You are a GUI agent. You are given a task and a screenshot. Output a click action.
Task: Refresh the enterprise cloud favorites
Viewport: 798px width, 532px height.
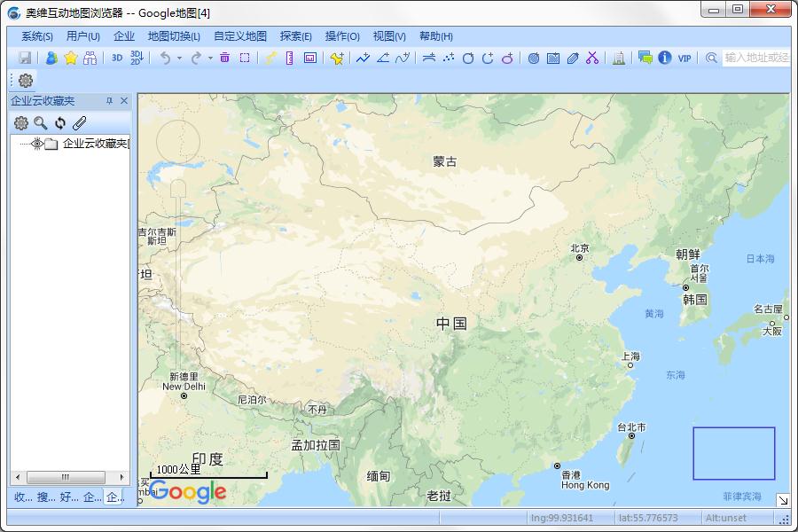click(x=59, y=123)
